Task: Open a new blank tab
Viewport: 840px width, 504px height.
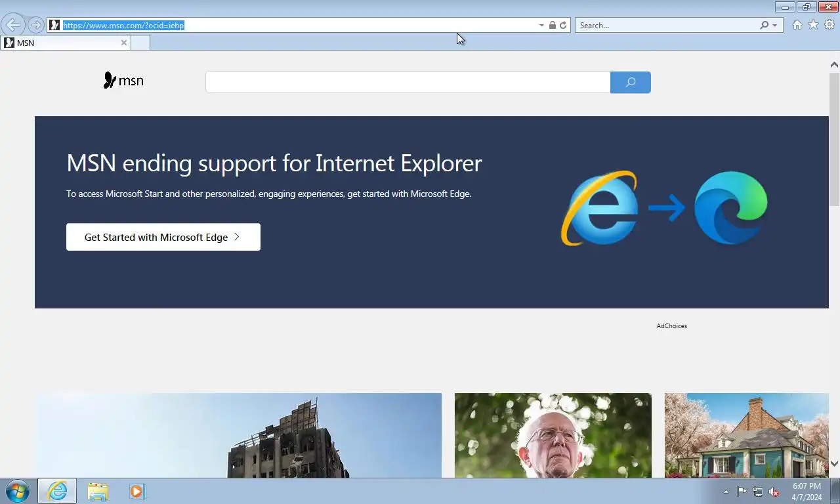Action: (140, 43)
